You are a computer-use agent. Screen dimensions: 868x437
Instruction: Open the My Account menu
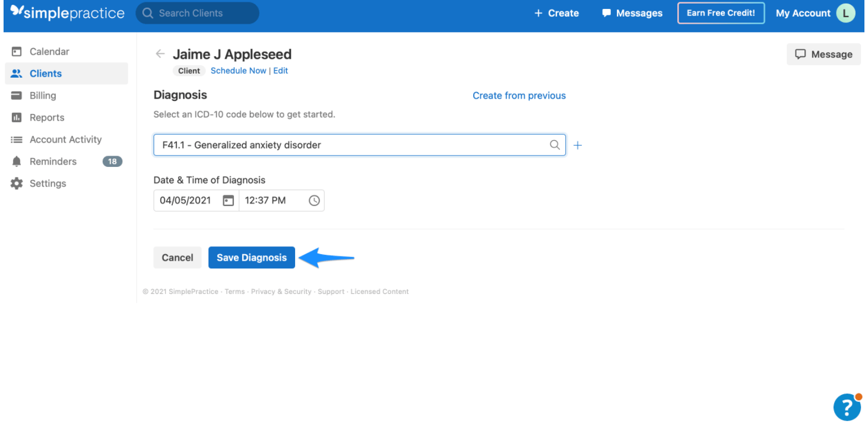pos(815,13)
